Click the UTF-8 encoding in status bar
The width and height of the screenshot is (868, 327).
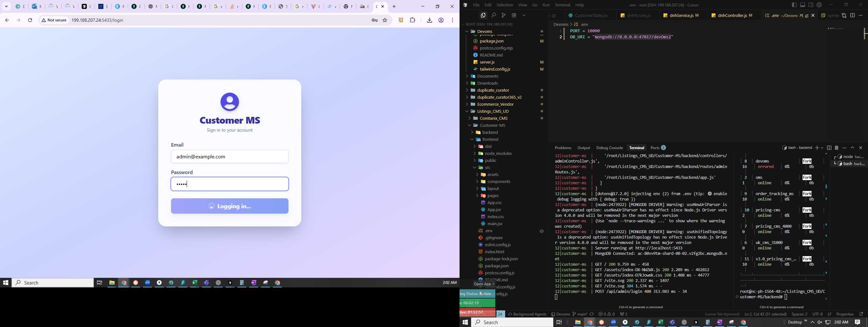(818, 314)
